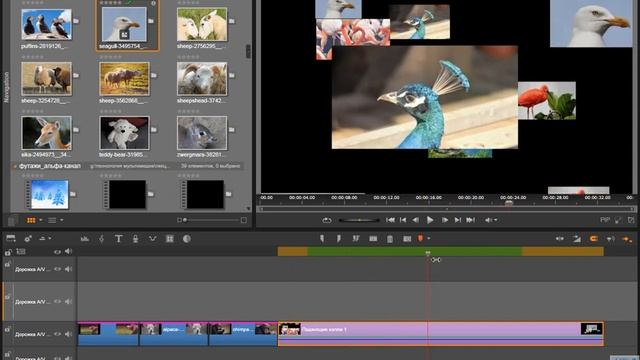Go to the previous clip edge

(x=403, y=220)
